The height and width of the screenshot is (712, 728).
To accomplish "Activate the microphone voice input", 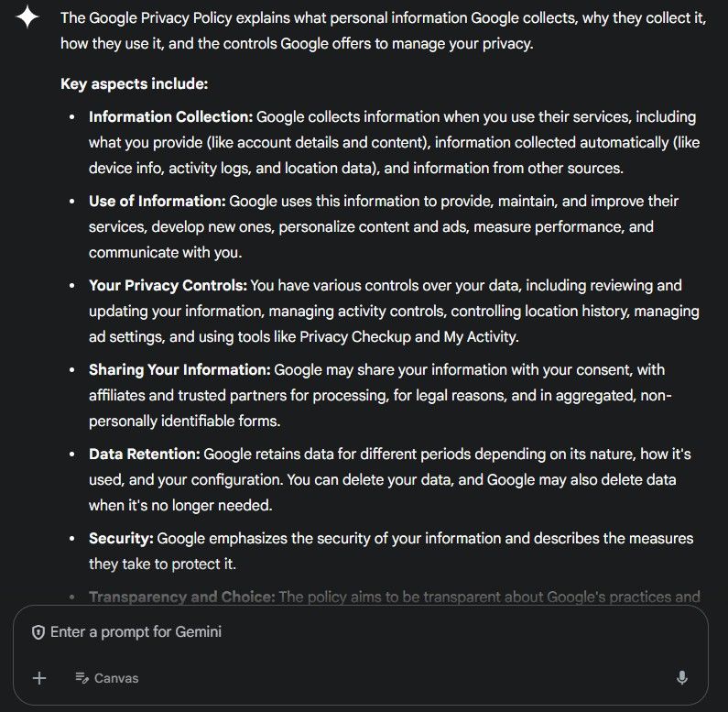I will 681,678.
